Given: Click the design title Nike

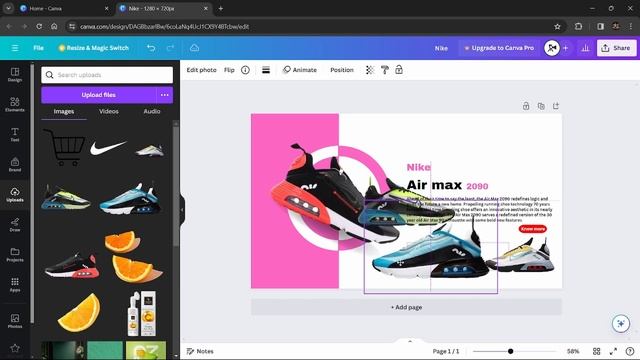Looking at the screenshot, I should click(x=441, y=48).
